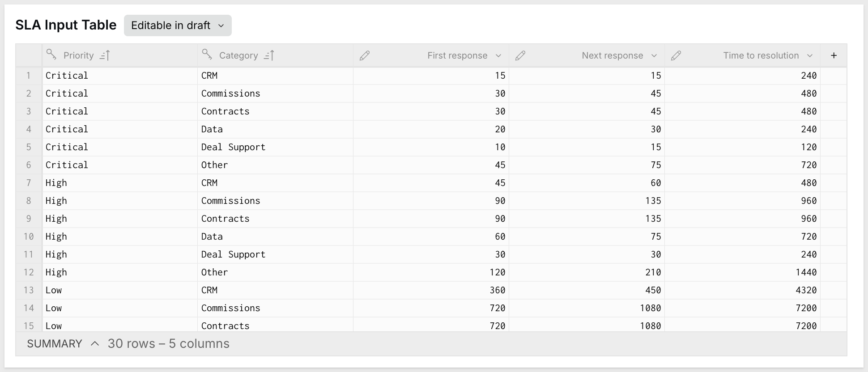
Task: Add a new column with plus icon
Action: (x=834, y=55)
